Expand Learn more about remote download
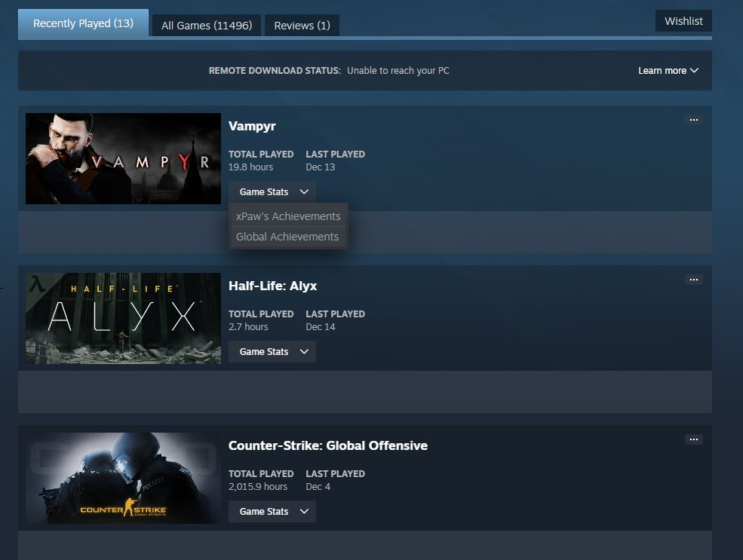Viewport: 743px width, 560px height. [x=668, y=71]
